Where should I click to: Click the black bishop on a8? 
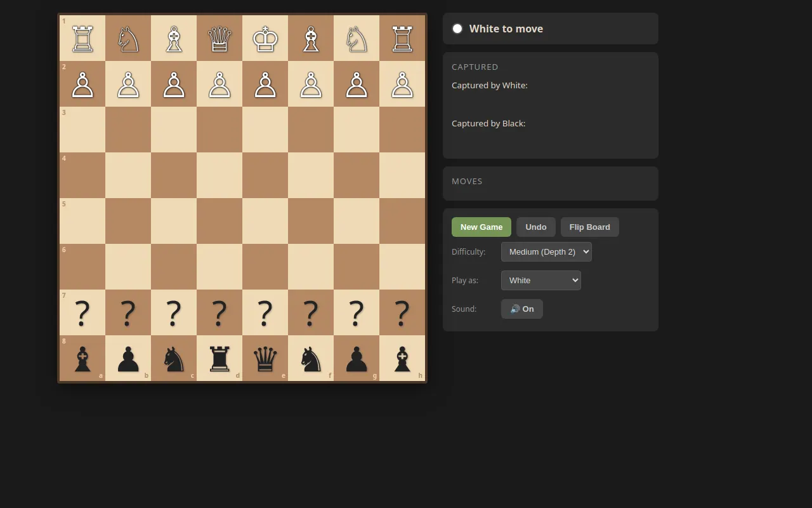82,358
